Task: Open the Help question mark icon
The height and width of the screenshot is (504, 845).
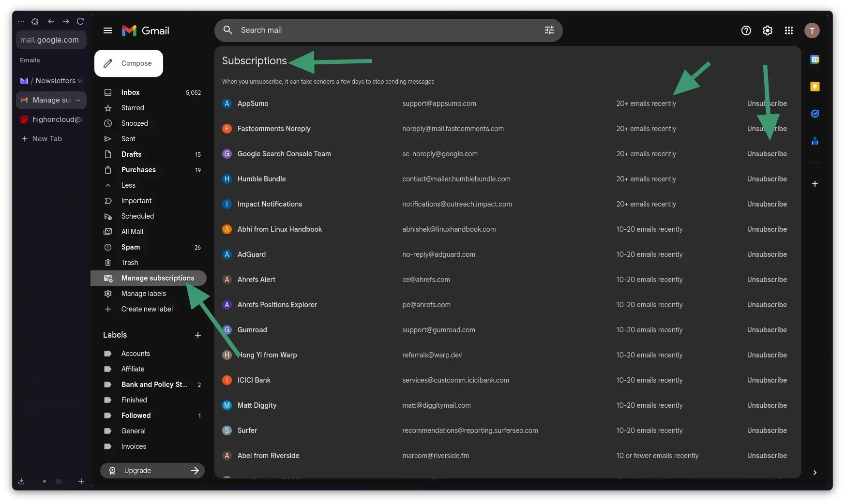Action: [746, 30]
